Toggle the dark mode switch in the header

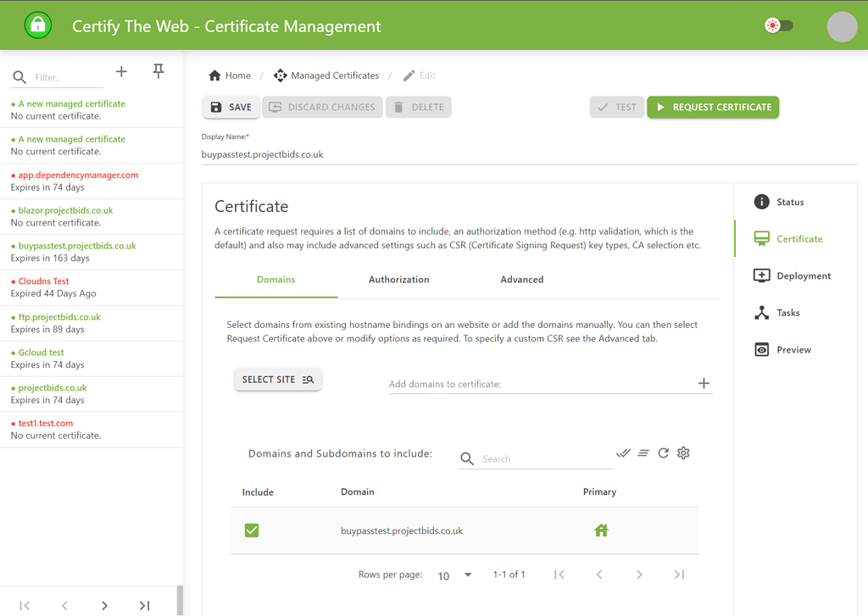tap(779, 25)
